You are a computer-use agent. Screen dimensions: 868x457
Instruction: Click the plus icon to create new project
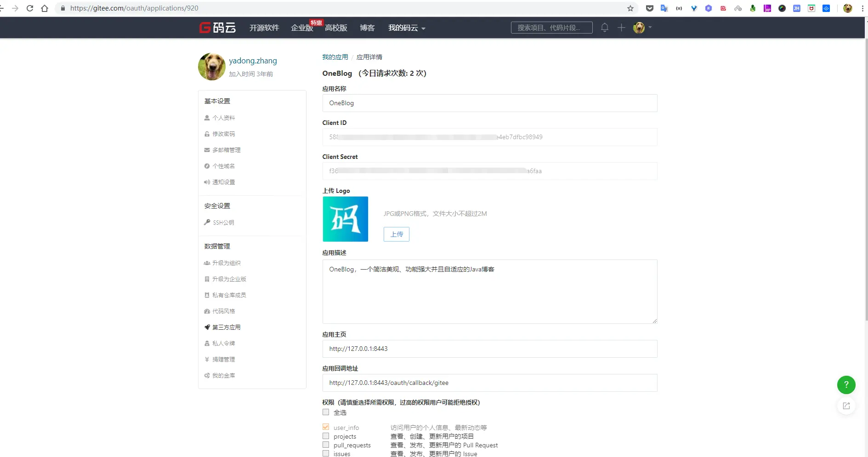tap(621, 28)
